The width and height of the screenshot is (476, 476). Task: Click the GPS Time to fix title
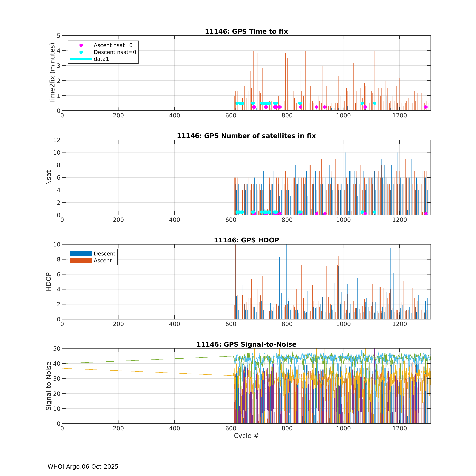click(246, 32)
